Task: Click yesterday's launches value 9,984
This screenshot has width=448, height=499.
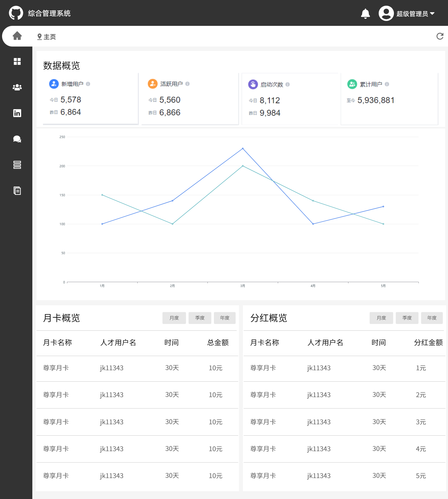Action: [x=270, y=113]
